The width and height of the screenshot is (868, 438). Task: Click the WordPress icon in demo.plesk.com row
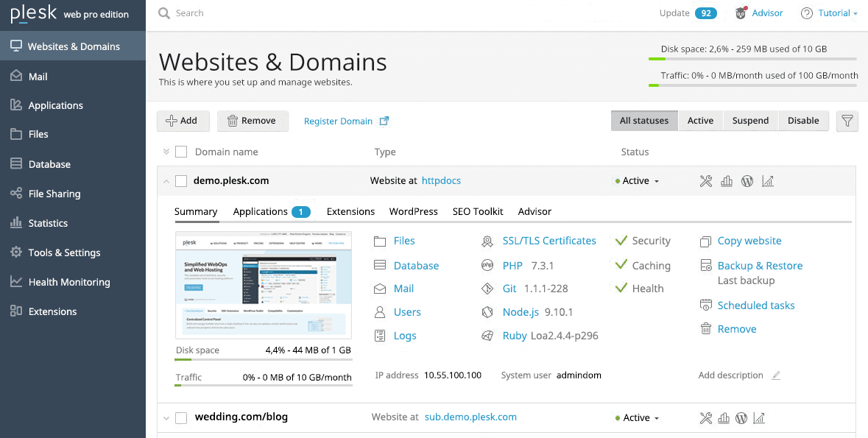click(747, 181)
